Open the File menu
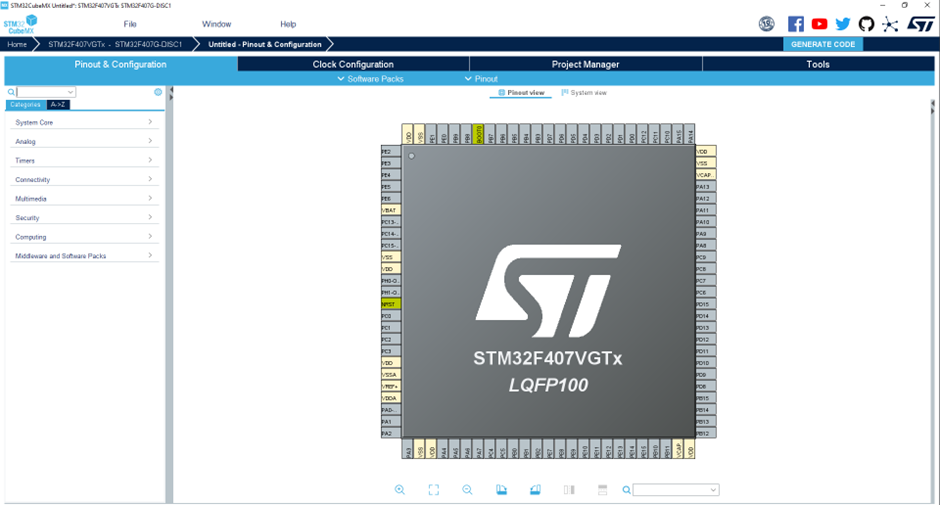940x505 pixels. 130,24
